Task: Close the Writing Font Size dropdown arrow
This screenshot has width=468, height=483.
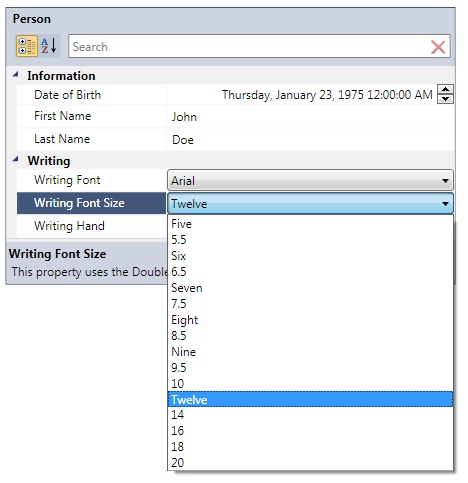Action: 445,204
